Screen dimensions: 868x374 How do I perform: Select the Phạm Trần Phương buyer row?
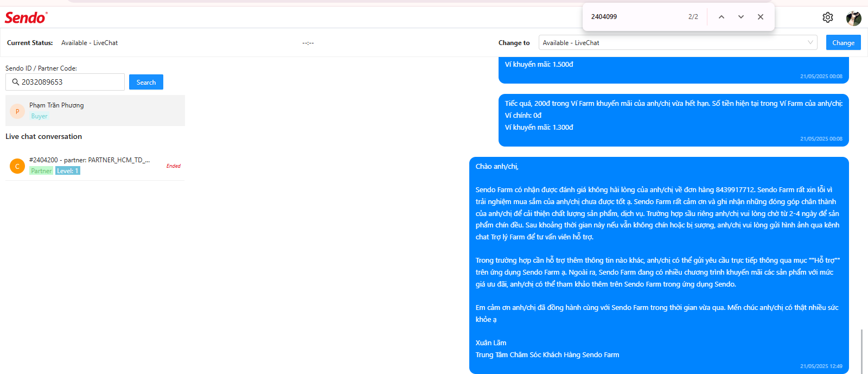pyautogui.click(x=95, y=110)
